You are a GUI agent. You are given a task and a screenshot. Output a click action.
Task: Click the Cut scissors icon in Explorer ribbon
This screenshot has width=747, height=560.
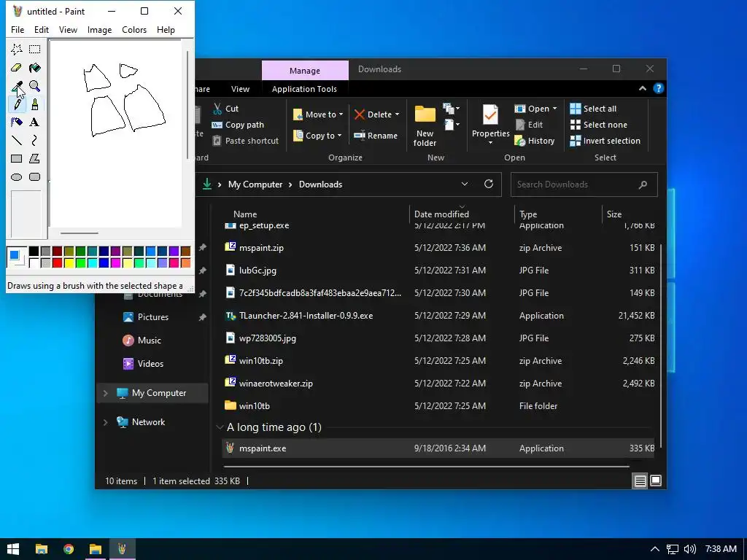[x=217, y=109]
